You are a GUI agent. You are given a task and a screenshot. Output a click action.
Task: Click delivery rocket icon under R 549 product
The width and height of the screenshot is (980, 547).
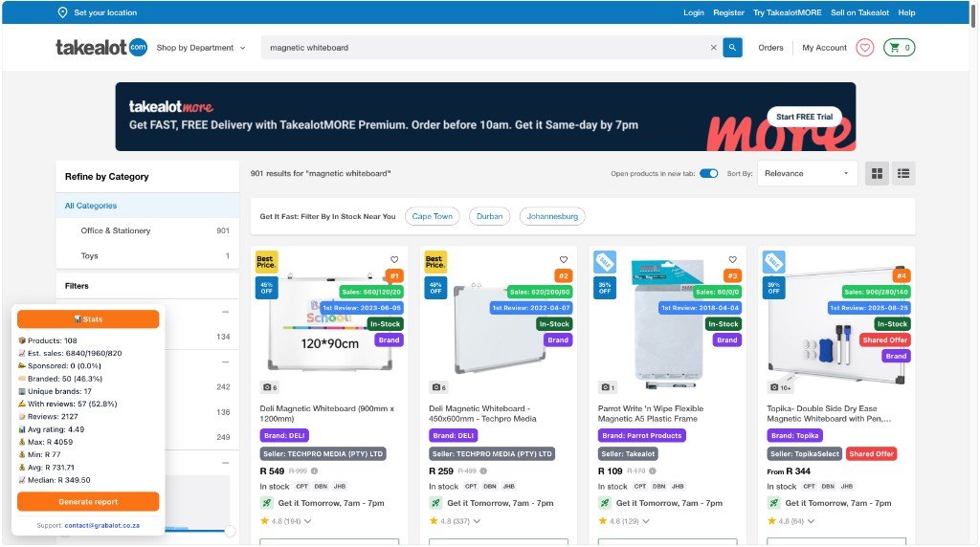tap(267, 503)
